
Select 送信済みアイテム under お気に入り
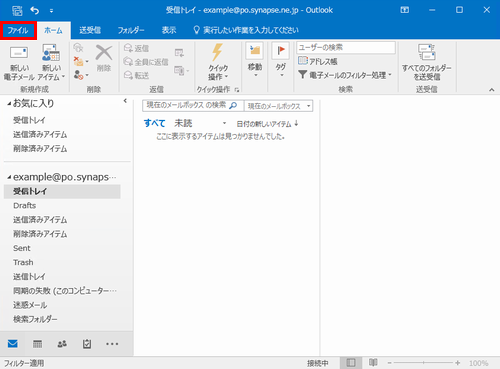point(40,134)
